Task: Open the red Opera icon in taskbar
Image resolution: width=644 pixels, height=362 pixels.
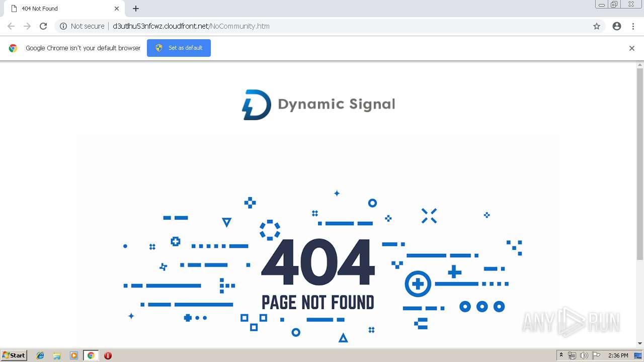Action: [108, 355]
